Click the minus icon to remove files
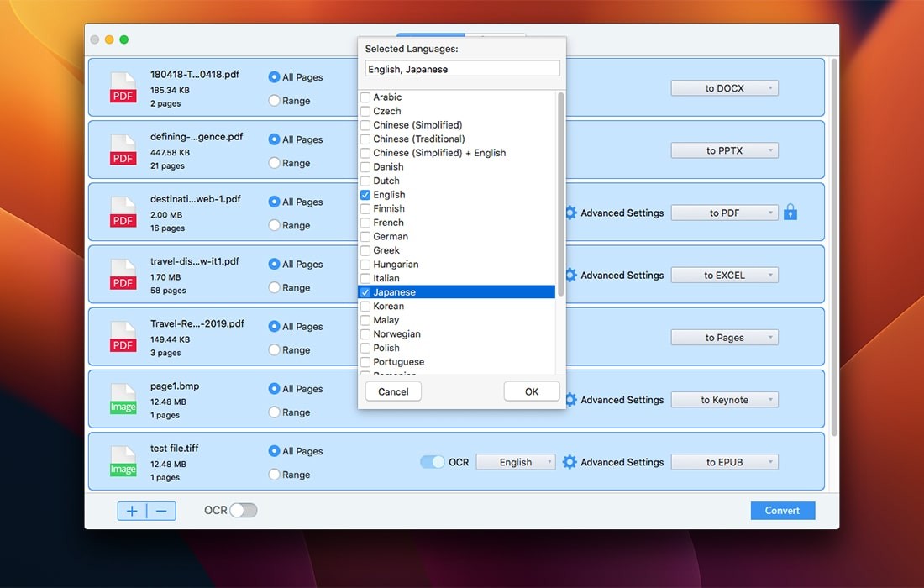Screen dimensions: 924x588 (x=161, y=511)
